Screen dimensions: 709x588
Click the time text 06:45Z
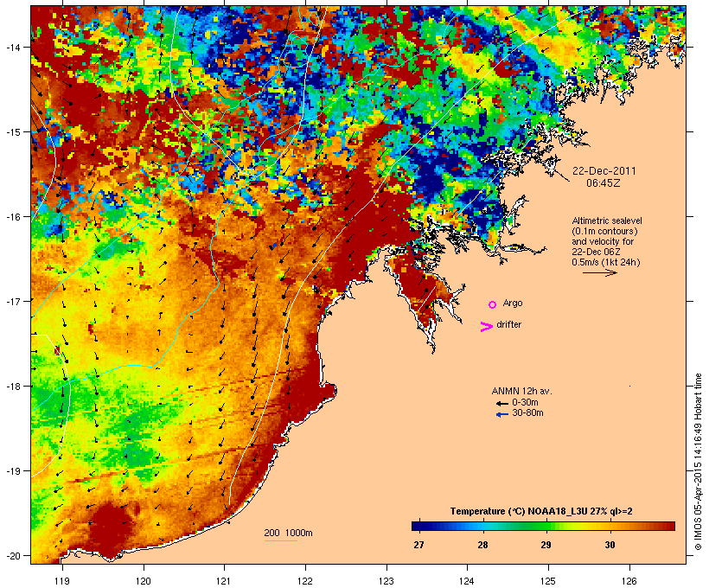(604, 183)
